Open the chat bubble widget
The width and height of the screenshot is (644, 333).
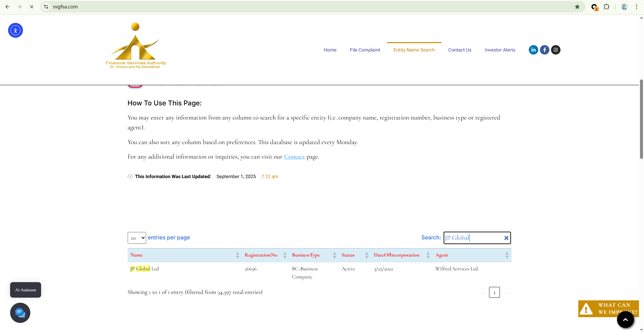(20, 313)
